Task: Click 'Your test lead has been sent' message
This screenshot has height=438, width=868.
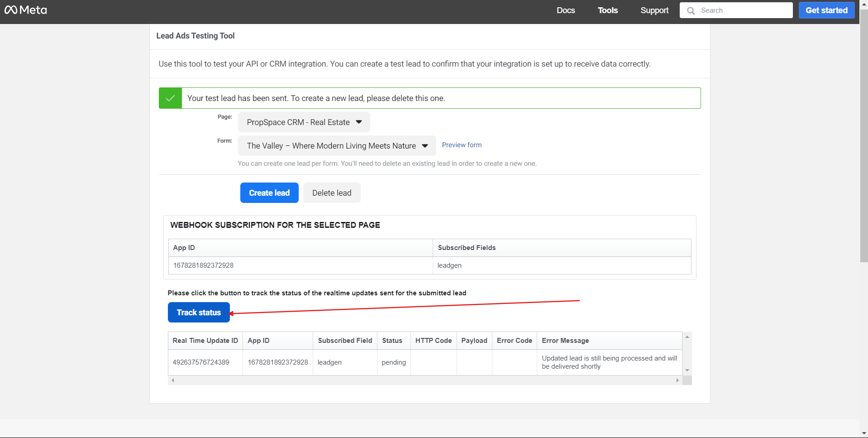Action: 316,98
